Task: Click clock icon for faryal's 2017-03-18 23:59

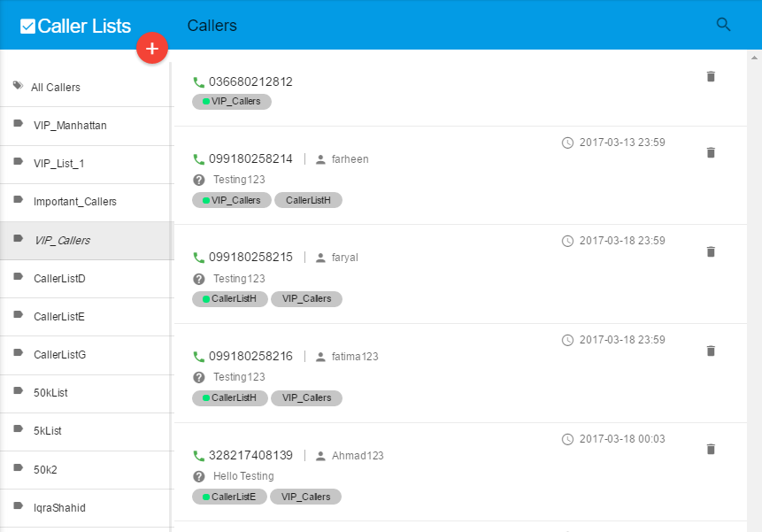Action: pos(567,241)
